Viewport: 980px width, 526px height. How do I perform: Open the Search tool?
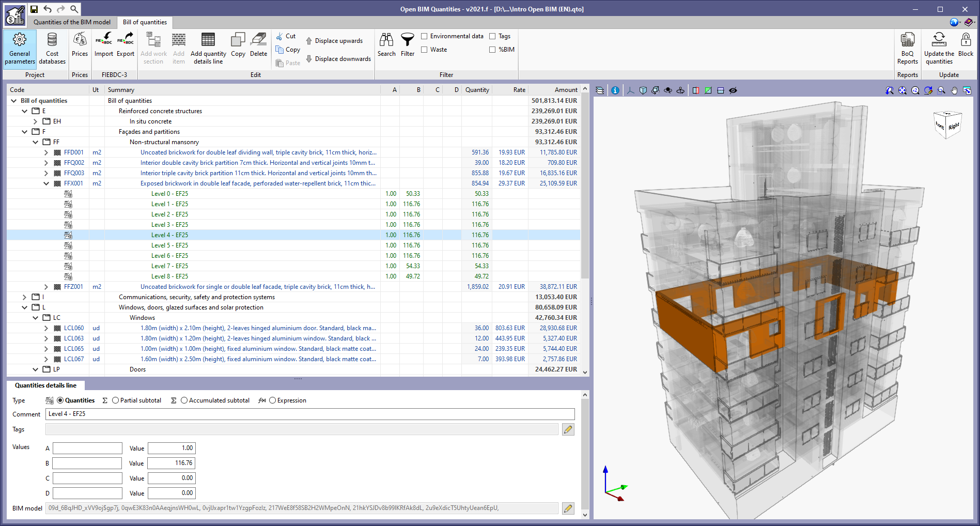pyautogui.click(x=386, y=45)
